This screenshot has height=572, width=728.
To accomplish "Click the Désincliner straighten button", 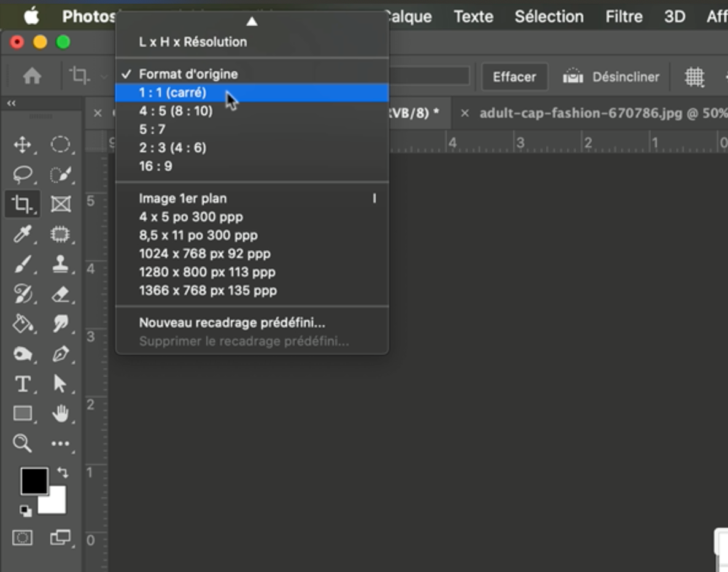I will point(611,77).
